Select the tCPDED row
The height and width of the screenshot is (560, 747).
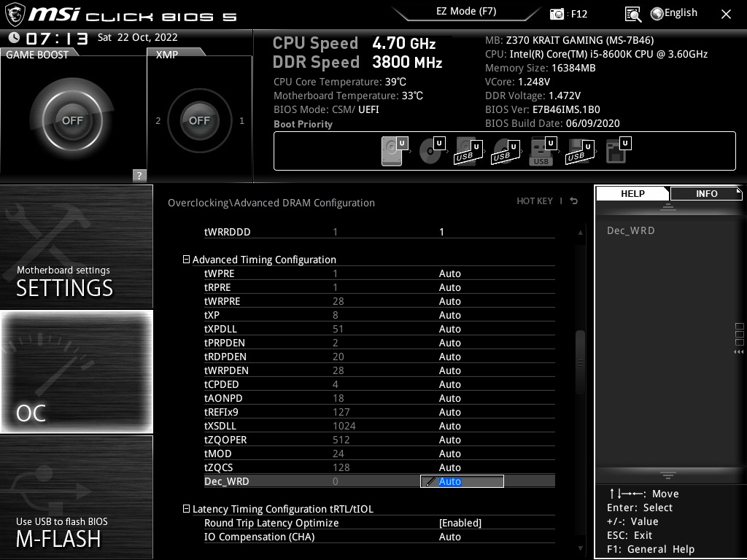(379, 384)
